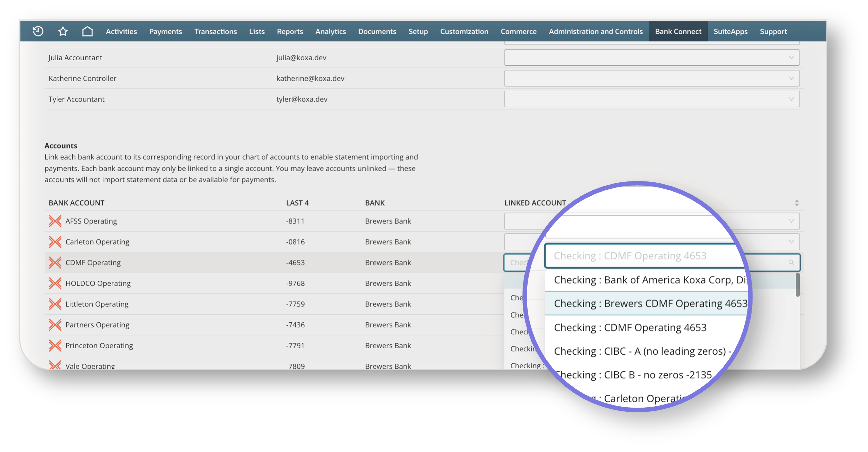The image size is (868, 452).
Task: Expand the dropdown for Katherine Controller
Action: pyautogui.click(x=651, y=78)
